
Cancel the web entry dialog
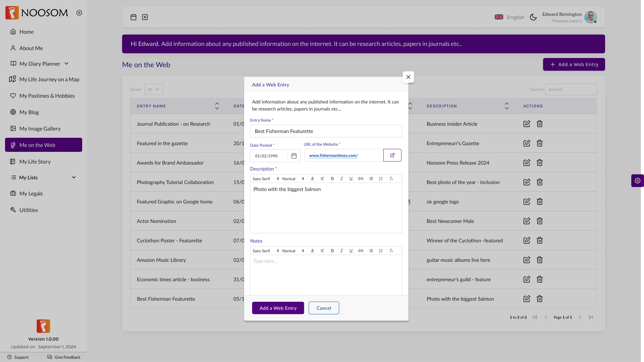click(323, 308)
